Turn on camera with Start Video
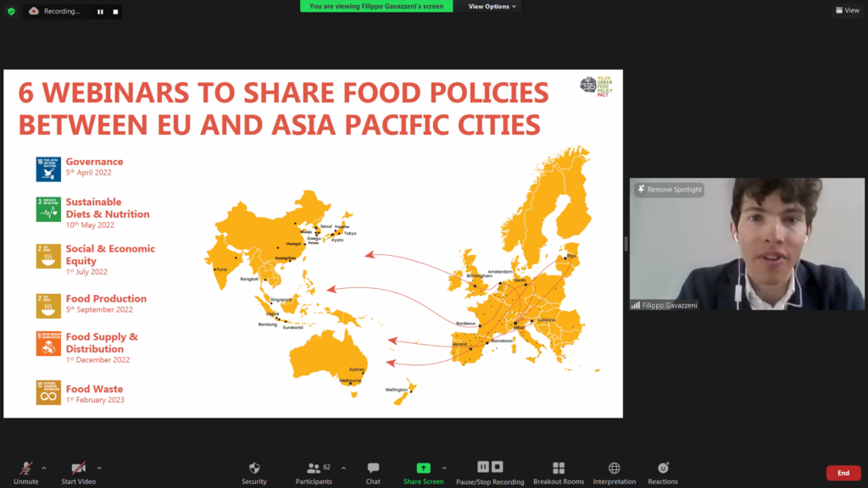868x488 pixels. (x=78, y=472)
